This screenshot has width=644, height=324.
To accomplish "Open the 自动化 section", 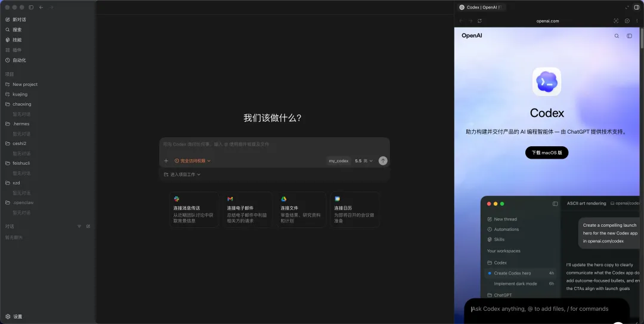I will [x=17, y=60].
